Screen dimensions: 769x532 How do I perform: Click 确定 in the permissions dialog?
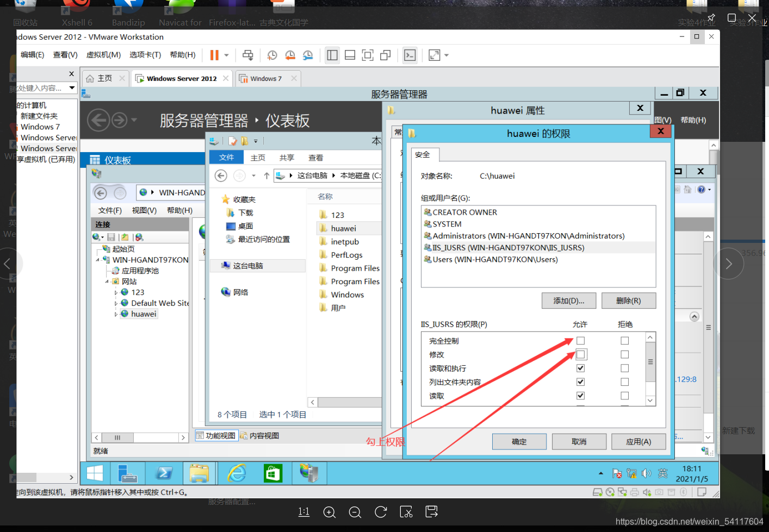coord(519,442)
